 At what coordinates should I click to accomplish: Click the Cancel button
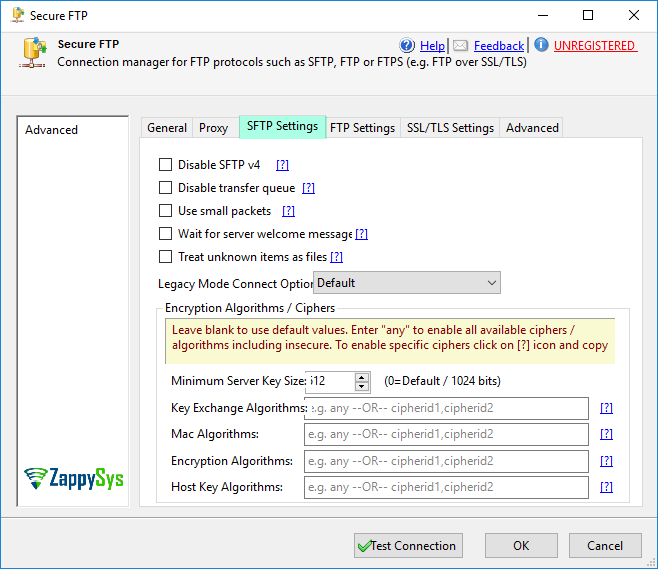click(x=605, y=546)
